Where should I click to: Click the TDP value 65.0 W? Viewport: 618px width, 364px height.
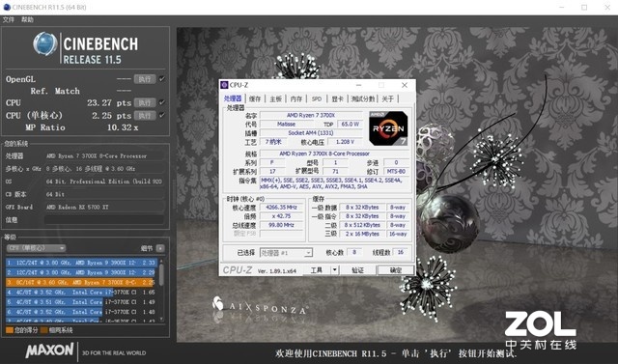click(x=350, y=125)
